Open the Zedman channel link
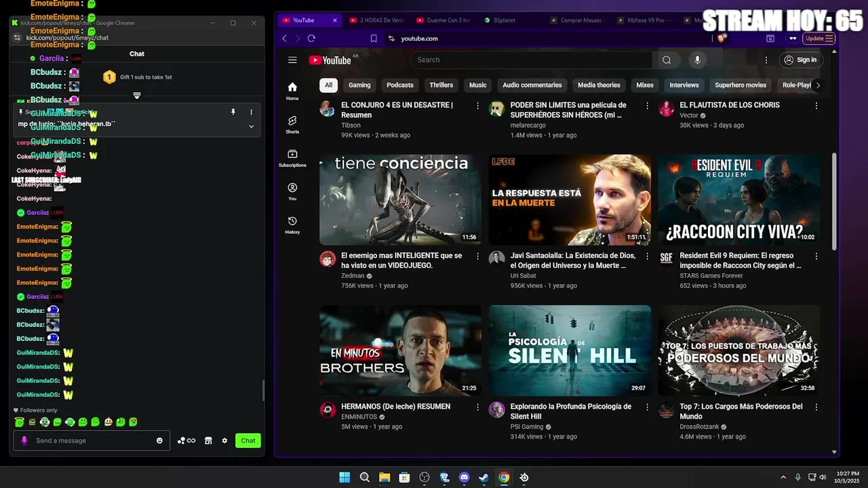868x488 pixels. pos(353,276)
